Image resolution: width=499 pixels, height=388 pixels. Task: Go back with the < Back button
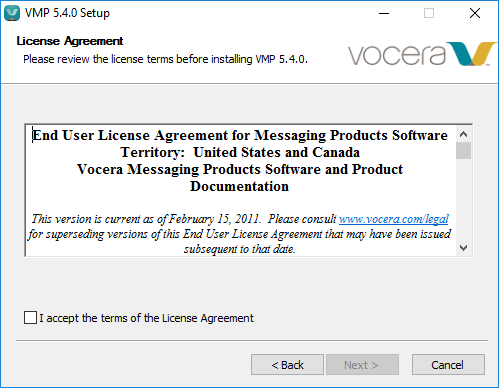pyautogui.click(x=287, y=365)
